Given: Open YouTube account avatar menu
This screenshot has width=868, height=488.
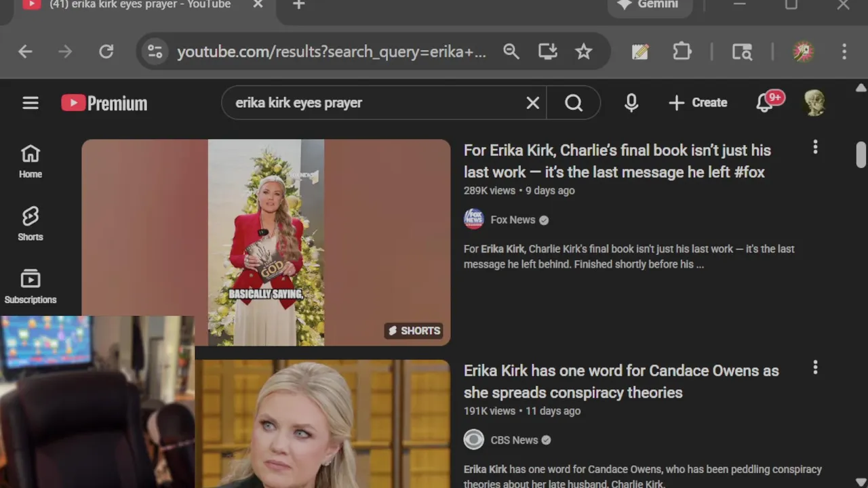Looking at the screenshot, I should 814,103.
